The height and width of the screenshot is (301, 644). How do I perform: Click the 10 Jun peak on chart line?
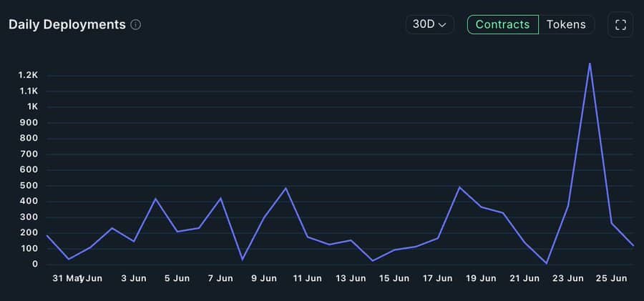tap(286, 188)
